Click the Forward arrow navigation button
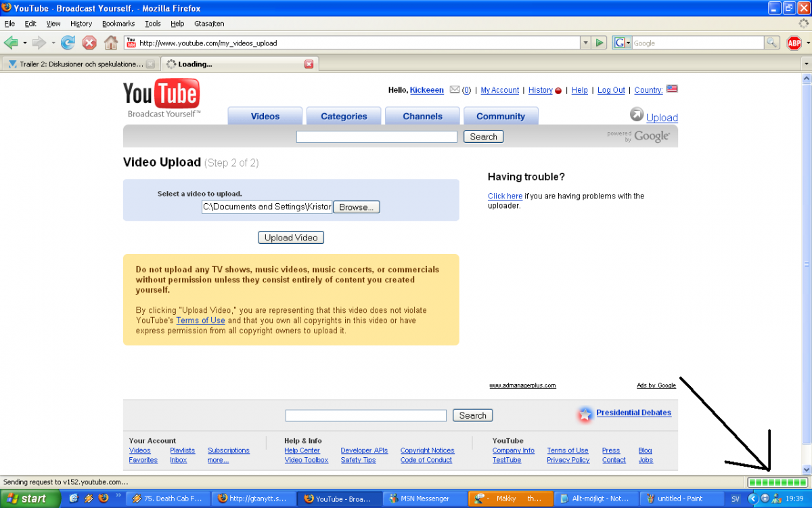The width and height of the screenshot is (812, 508). click(39, 43)
